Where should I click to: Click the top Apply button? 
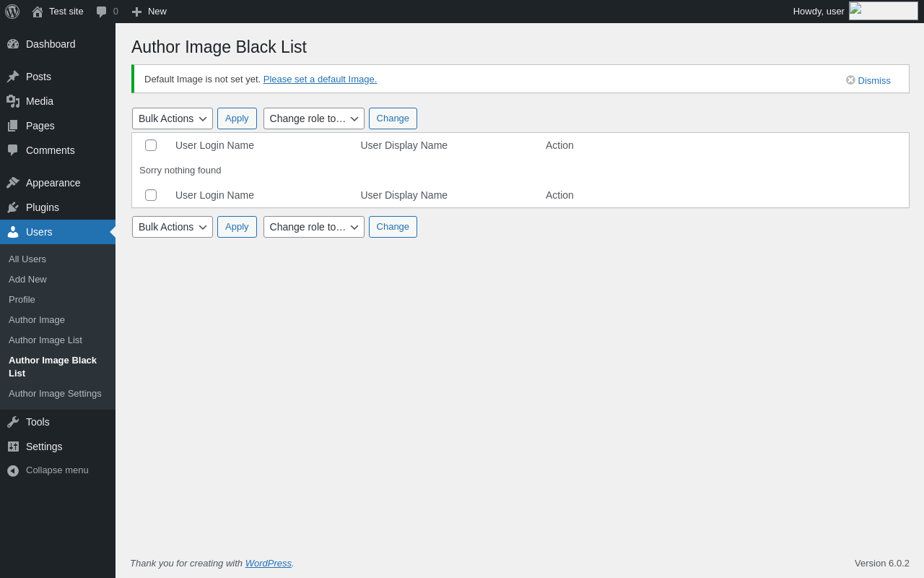(x=237, y=118)
